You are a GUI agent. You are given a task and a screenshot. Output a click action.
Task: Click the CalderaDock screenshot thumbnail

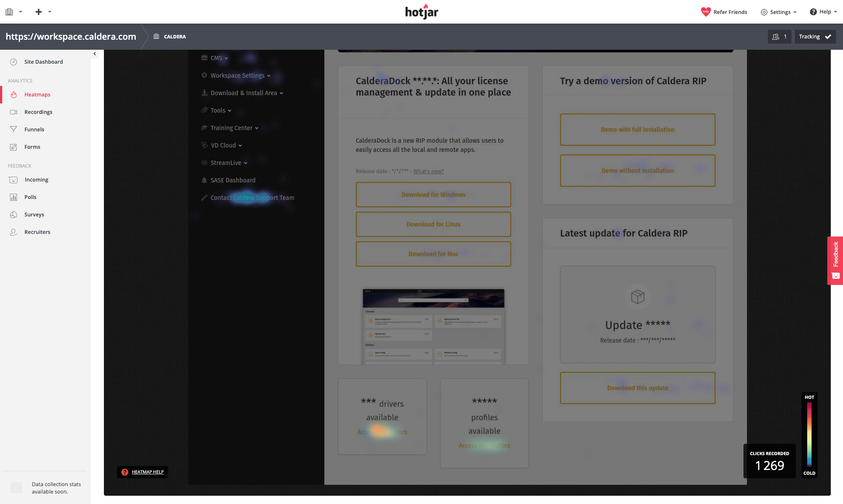pos(434,326)
